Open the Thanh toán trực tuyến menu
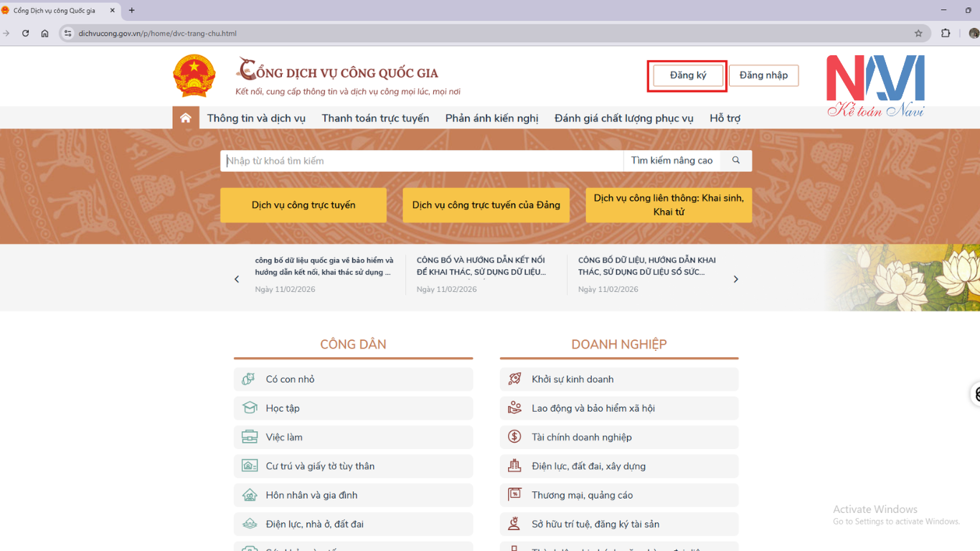 (375, 118)
